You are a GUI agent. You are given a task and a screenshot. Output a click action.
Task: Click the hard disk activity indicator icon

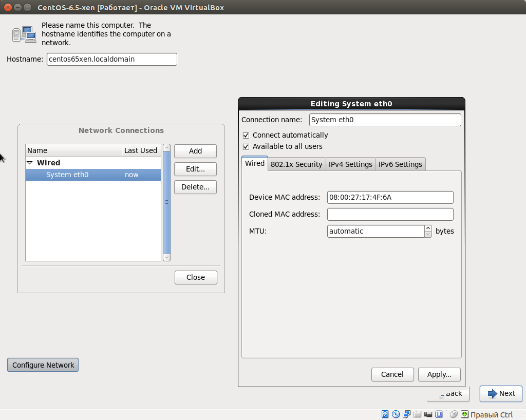click(x=385, y=414)
